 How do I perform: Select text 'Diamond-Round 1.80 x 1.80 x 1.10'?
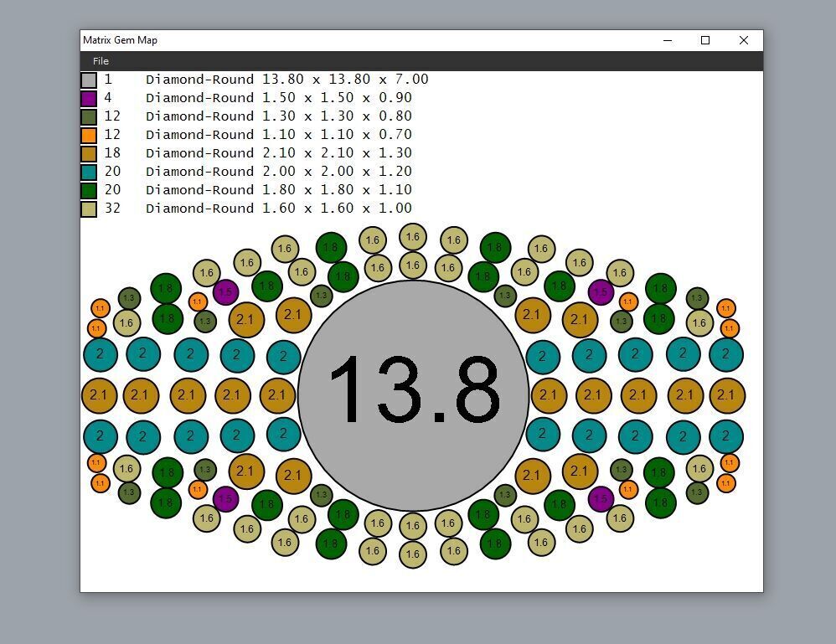tap(279, 190)
